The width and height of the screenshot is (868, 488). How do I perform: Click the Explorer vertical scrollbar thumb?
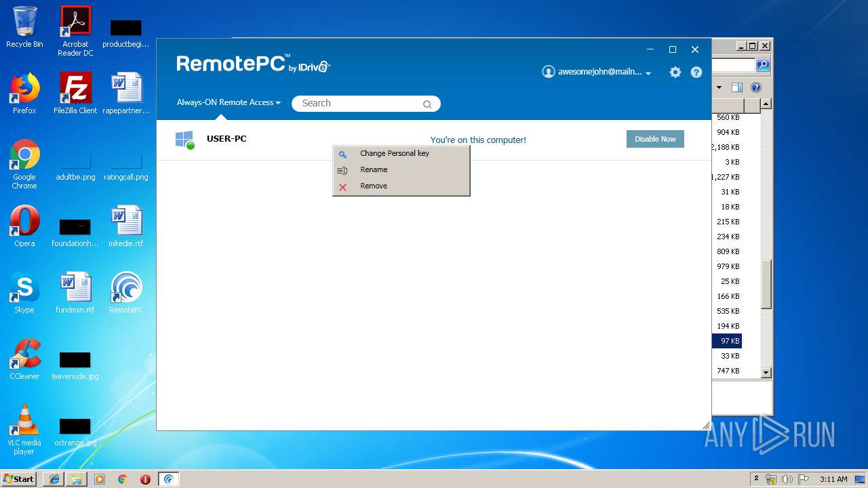click(x=766, y=284)
